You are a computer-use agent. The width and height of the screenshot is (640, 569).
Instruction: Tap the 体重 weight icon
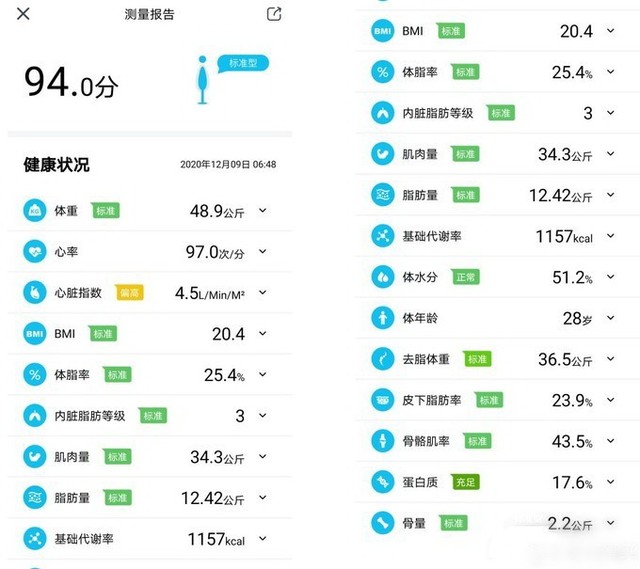[35, 211]
